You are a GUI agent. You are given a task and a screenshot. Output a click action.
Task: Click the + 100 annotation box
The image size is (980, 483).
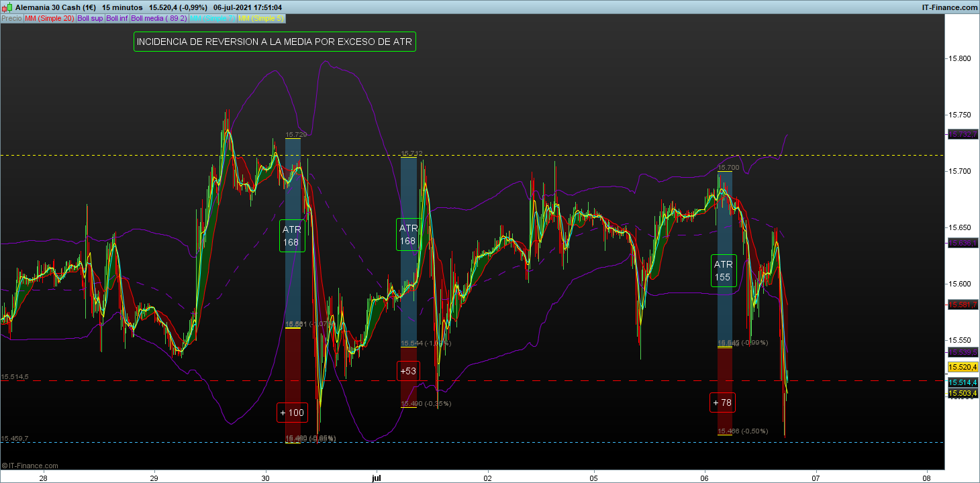pos(292,413)
